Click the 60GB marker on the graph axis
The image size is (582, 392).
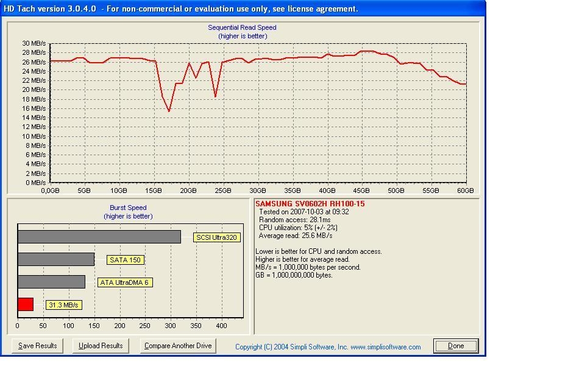click(465, 191)
